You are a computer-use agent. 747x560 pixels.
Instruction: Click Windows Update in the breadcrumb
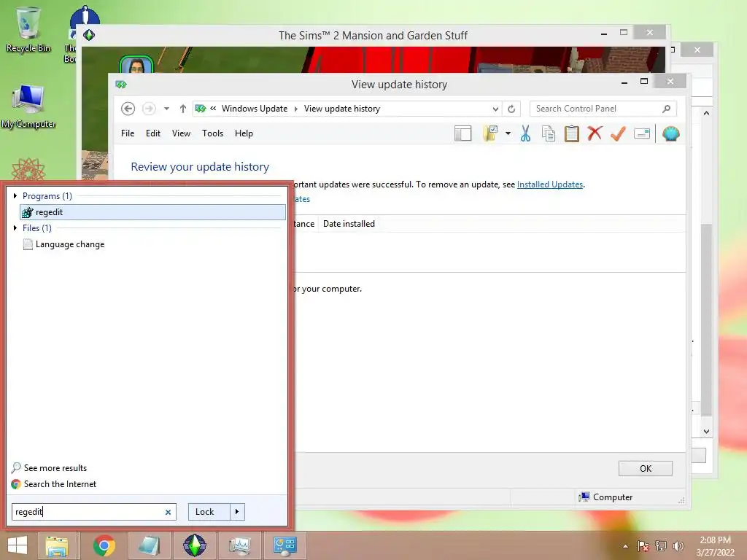point(255,109)
